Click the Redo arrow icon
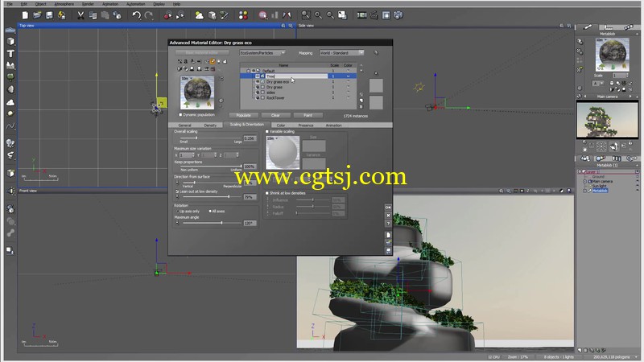Screen dimensions: 644x362 point(149,15)
